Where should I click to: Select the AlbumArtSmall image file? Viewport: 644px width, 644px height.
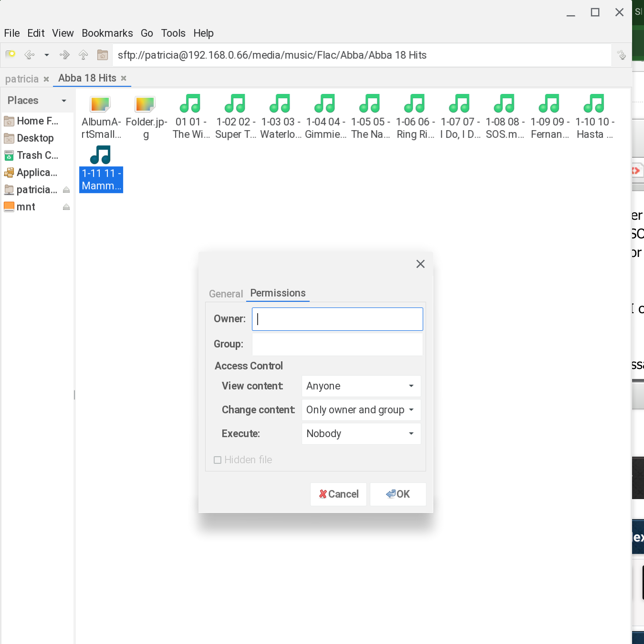[101, 117]
